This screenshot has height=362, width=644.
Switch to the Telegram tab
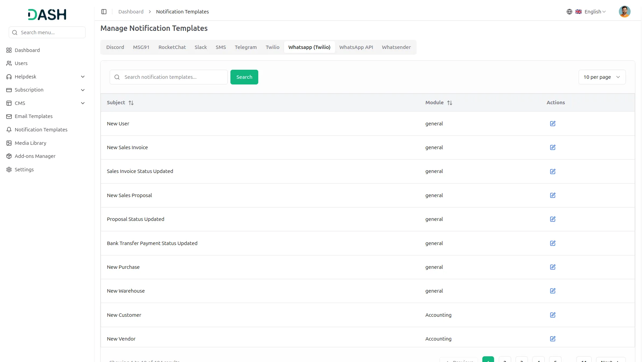click(246, 47)
